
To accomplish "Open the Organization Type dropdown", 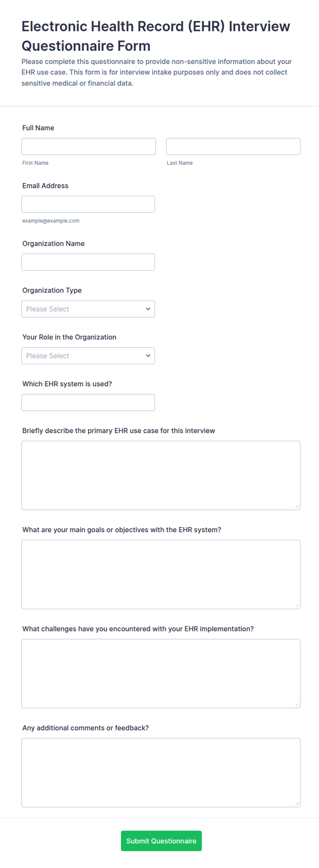I will point(88,309).
